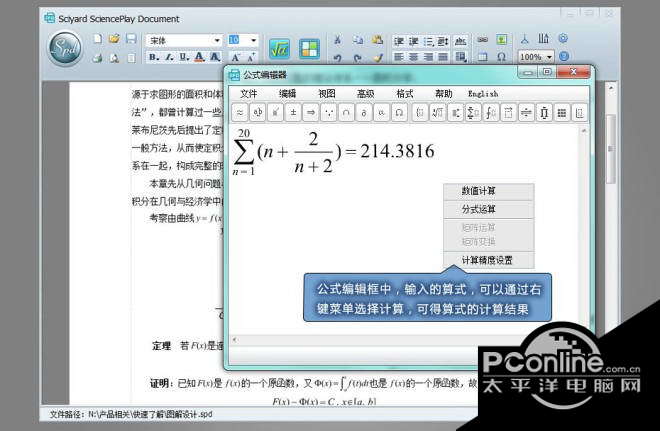Open the set theory (∩) symbols palette
This screenshot has height=431, width=660.
(x=346, y=113)
